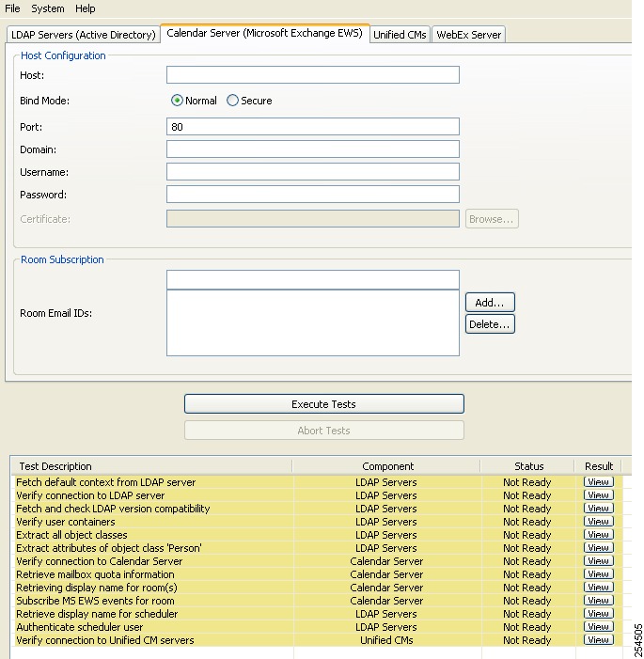Select 'Verify connection to Unified CM servers' row
Screen dimensions: 644x659
point(105,640)
